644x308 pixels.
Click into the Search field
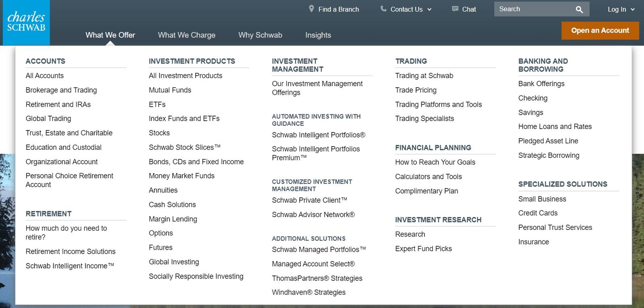(x=542, y=9)
